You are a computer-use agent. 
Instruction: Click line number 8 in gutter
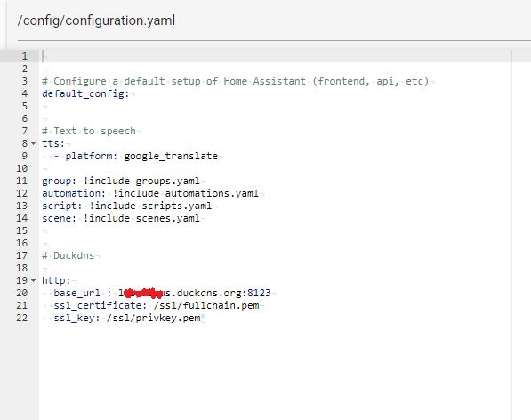click(25, 143)
